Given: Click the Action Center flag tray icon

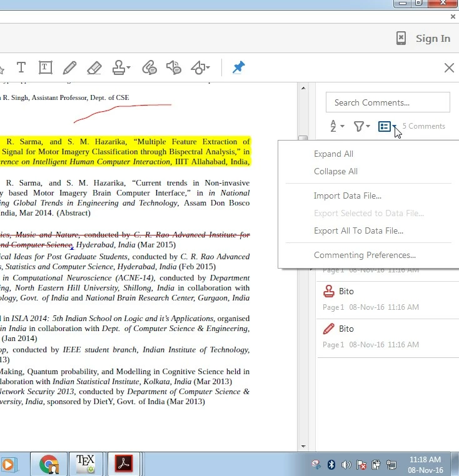Looking at the screenshot, I should [361, 465].
